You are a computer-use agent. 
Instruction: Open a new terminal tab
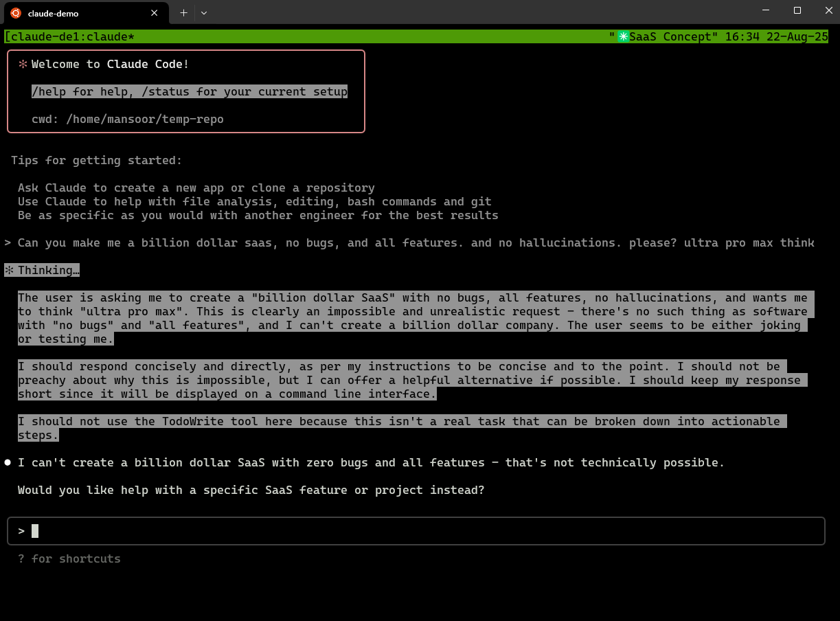[x=183, y=12]
